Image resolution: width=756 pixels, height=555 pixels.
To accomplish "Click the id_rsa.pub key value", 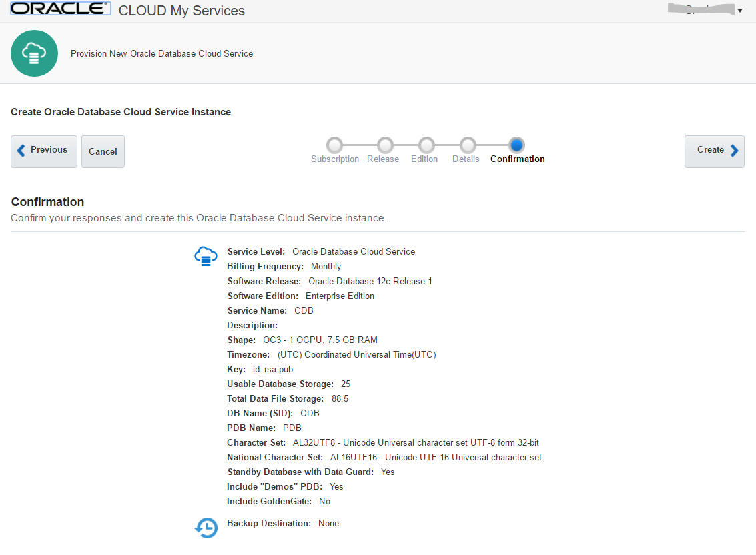I will (273, 369).
